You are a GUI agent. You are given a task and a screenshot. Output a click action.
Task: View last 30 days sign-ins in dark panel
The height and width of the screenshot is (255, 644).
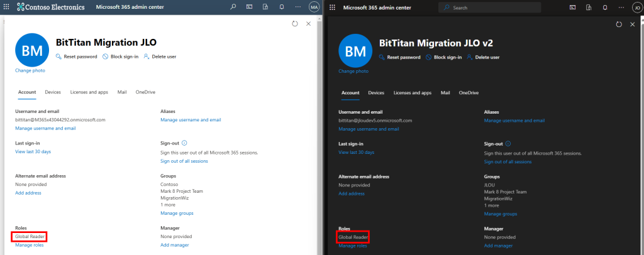356,153
